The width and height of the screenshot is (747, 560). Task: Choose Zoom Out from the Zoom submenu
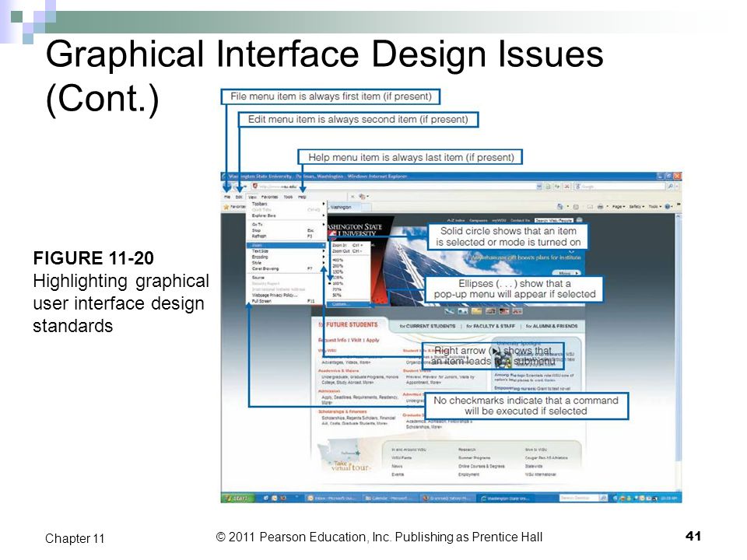pyautogui.click(x=349, y=251)
